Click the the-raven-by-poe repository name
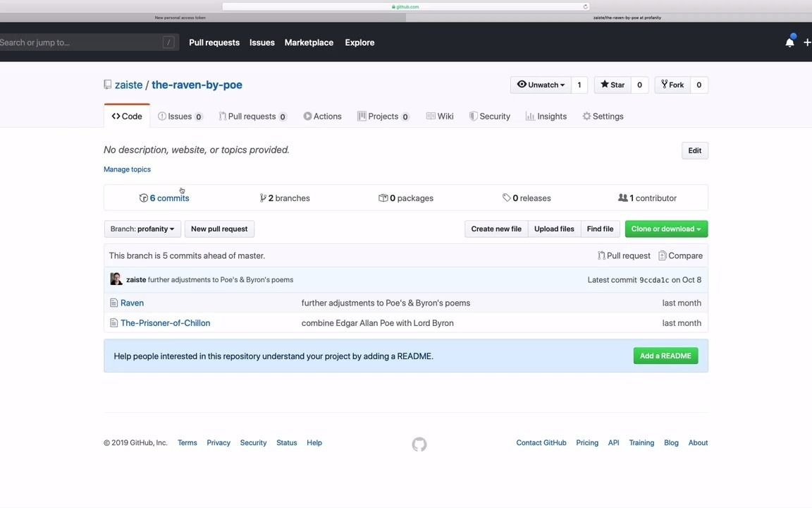This screenshot has width=812, height=508. (x=197, y=85)
